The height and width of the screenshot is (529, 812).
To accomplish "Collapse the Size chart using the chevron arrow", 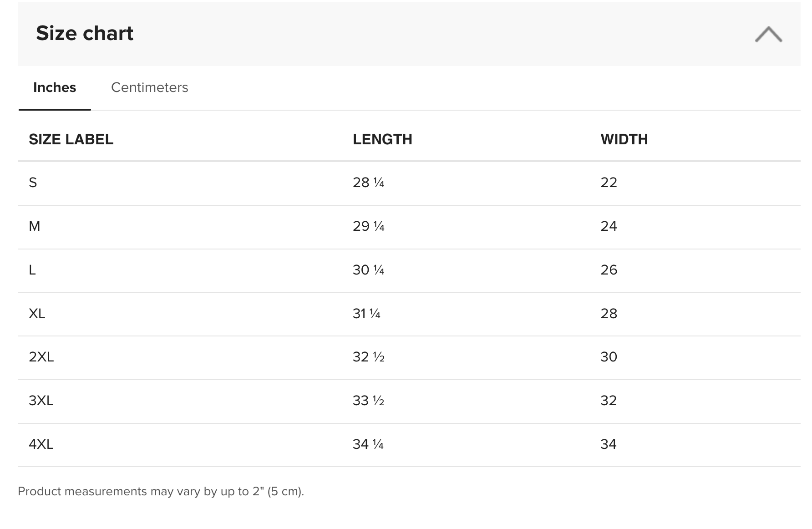I will [x=768, y=34].
